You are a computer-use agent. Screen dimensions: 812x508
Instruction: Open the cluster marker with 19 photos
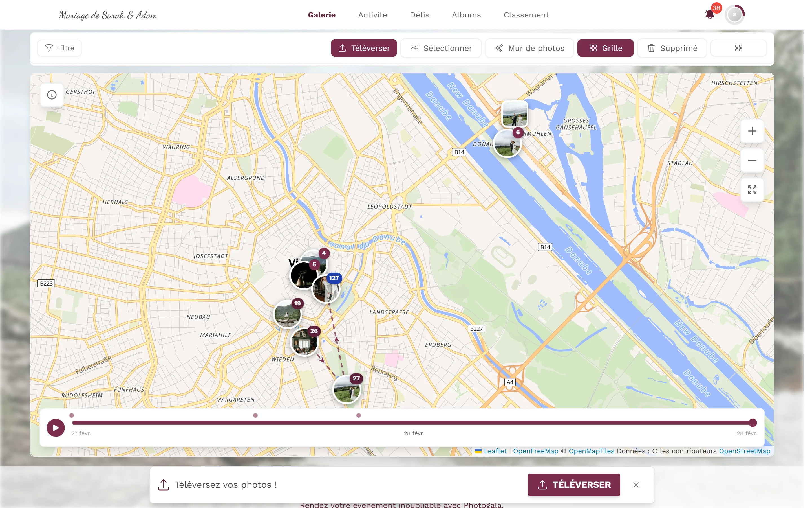point(288,314)
